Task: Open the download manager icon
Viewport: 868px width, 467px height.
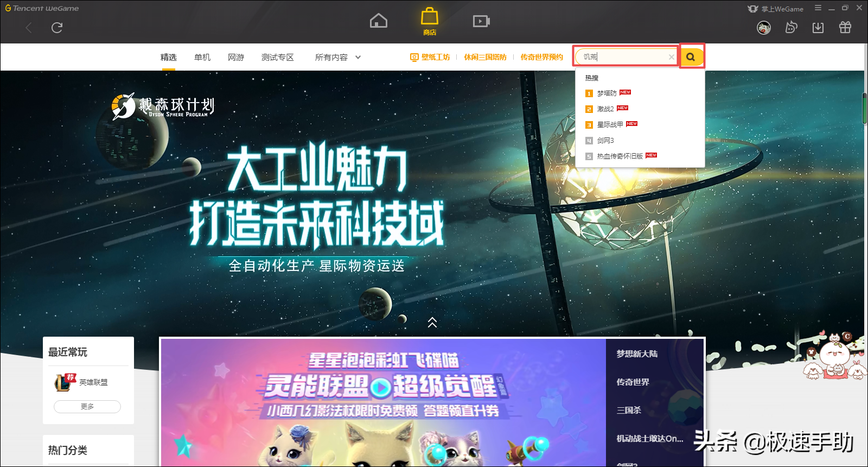Action: [818, 28]
